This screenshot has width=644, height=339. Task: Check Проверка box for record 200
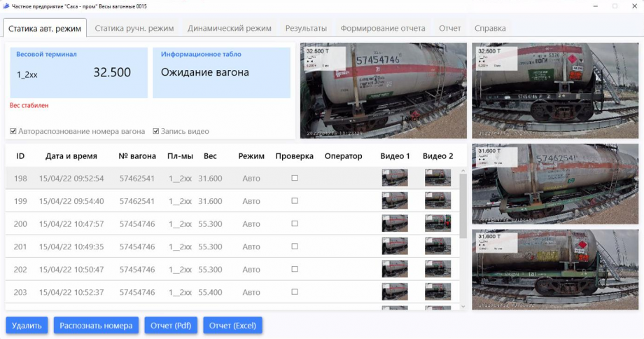click(295, 224)
